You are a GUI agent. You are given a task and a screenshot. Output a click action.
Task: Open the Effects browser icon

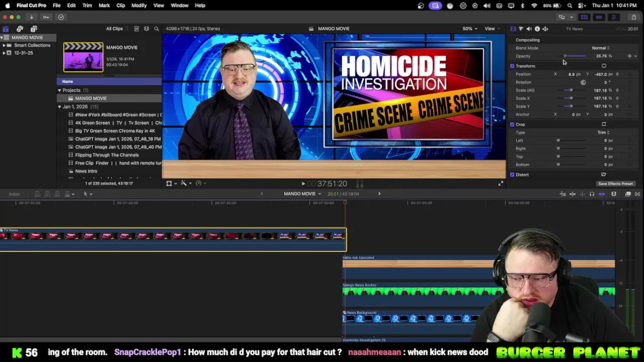point(628,194)
